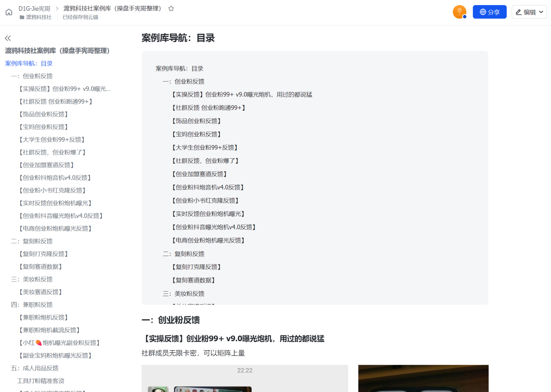The width and height of the screenshot is (551, 392).
Task: Open sidebar entry 【创业加盟赛道反馈】
Action: pos(47,165)
